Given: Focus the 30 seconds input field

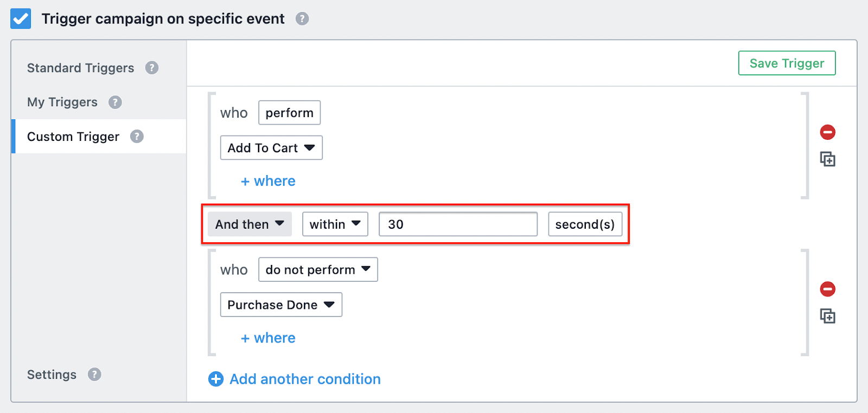Looking at the screenshot, I should 458,224.
